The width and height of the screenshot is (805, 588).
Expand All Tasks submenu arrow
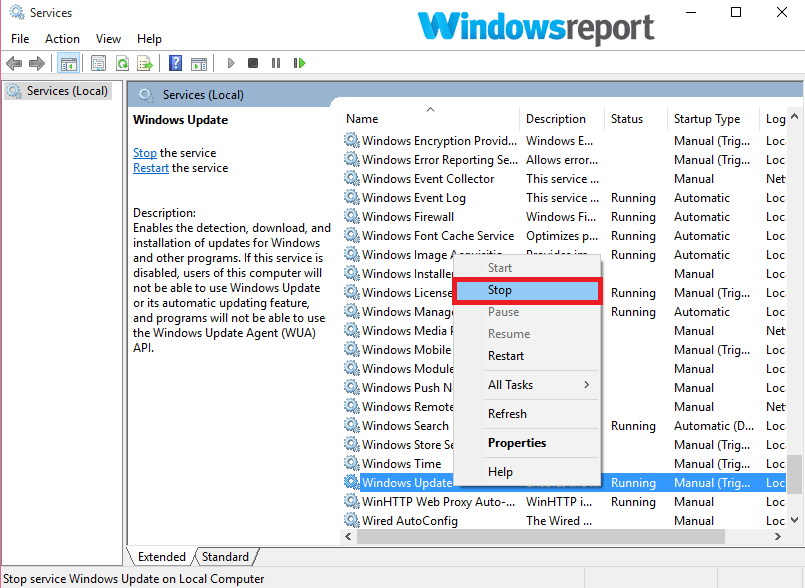[586, 385]
